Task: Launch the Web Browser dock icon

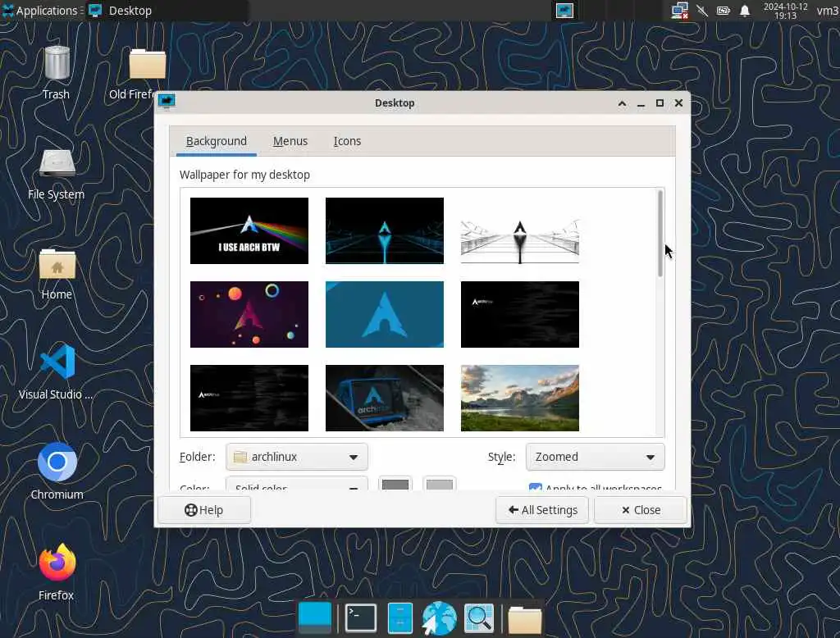Action: 439,617
